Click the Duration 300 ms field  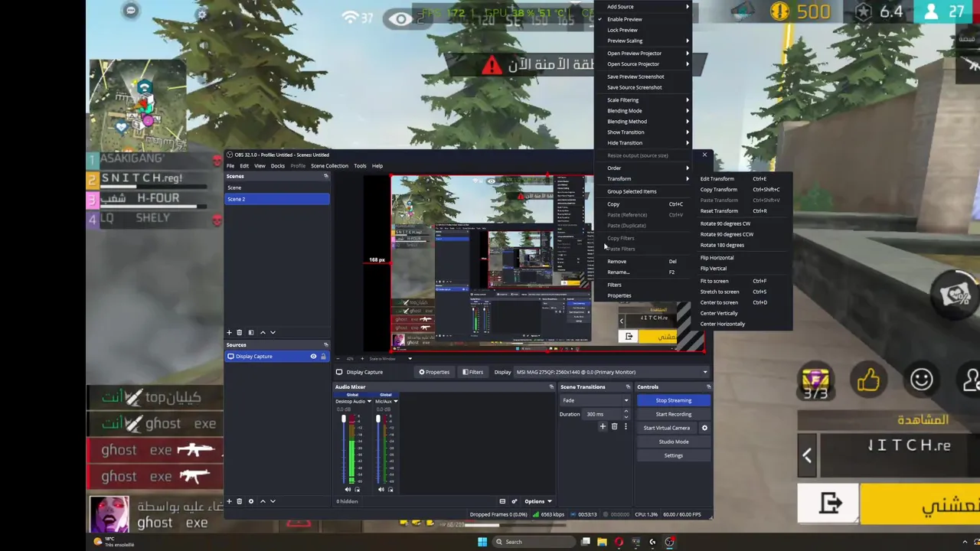[x=603, y=414]
